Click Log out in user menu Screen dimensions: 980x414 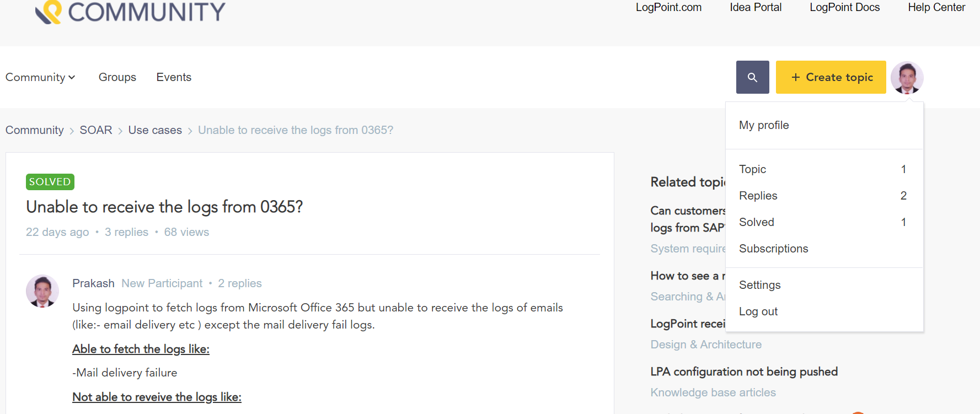point(758,311)
